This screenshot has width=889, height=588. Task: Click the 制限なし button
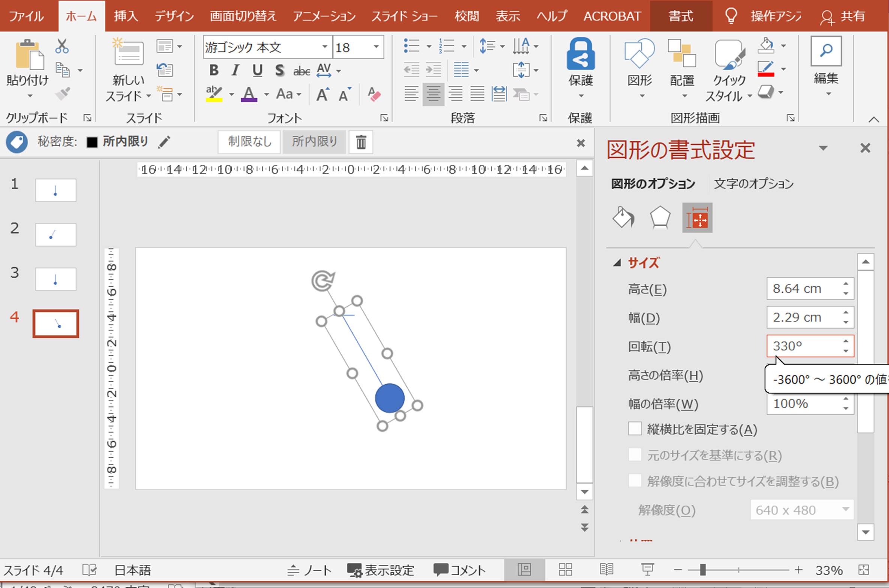249,142
